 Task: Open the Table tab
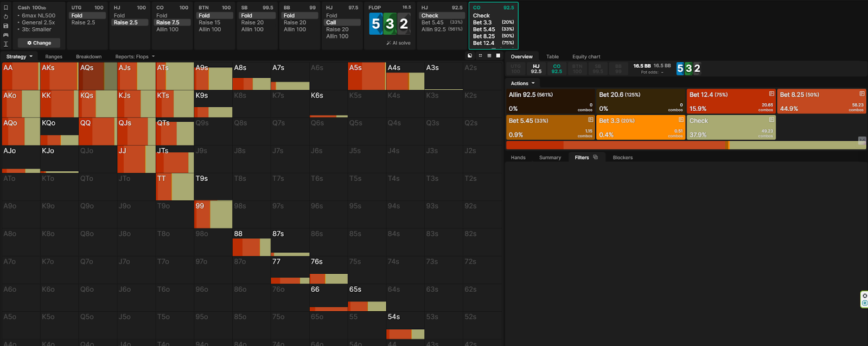(x=552, y=56)
